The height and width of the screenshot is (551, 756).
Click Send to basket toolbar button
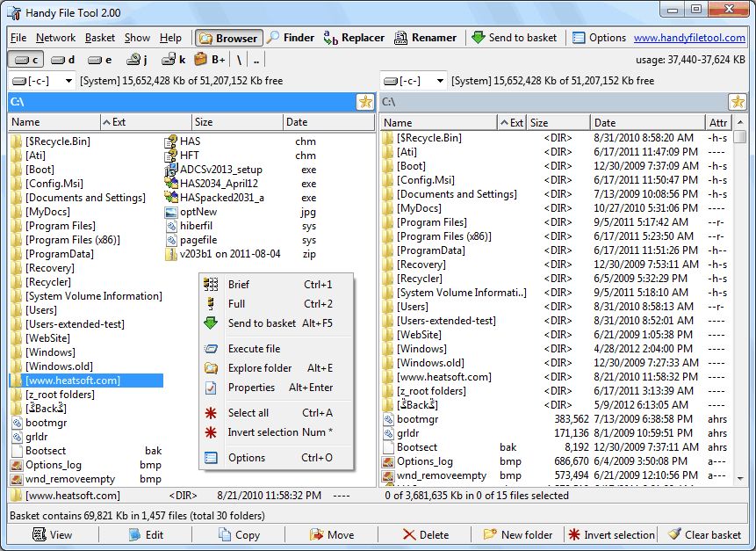[x=514, y=38]
